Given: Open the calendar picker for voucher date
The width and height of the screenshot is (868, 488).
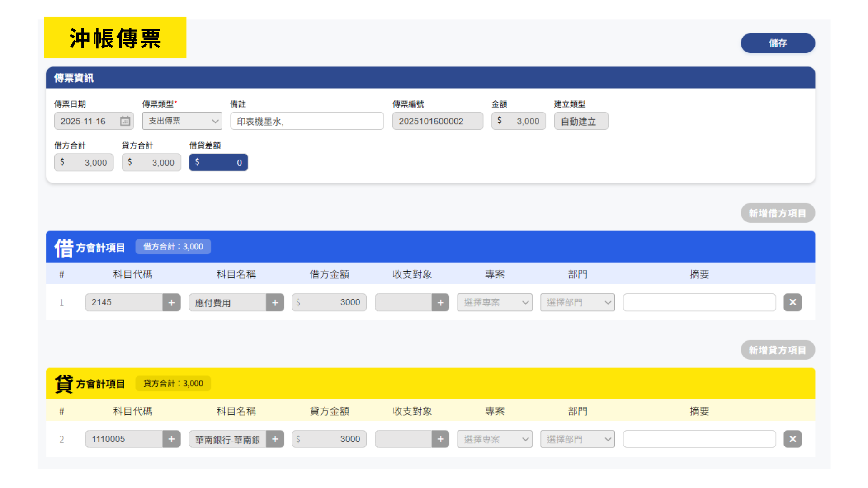Looking at the screenshot, I should [x=125, y=121].
